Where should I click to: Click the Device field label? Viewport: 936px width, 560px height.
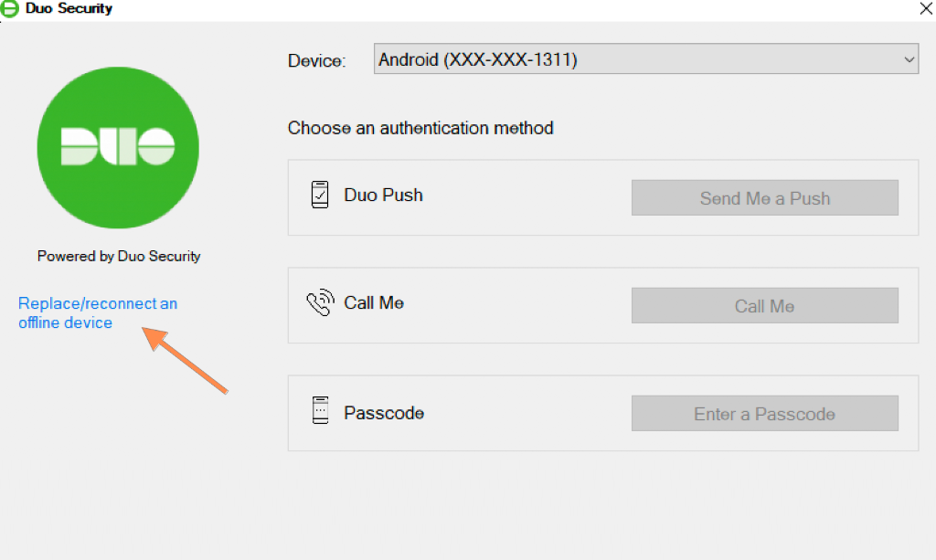[317, 61]
